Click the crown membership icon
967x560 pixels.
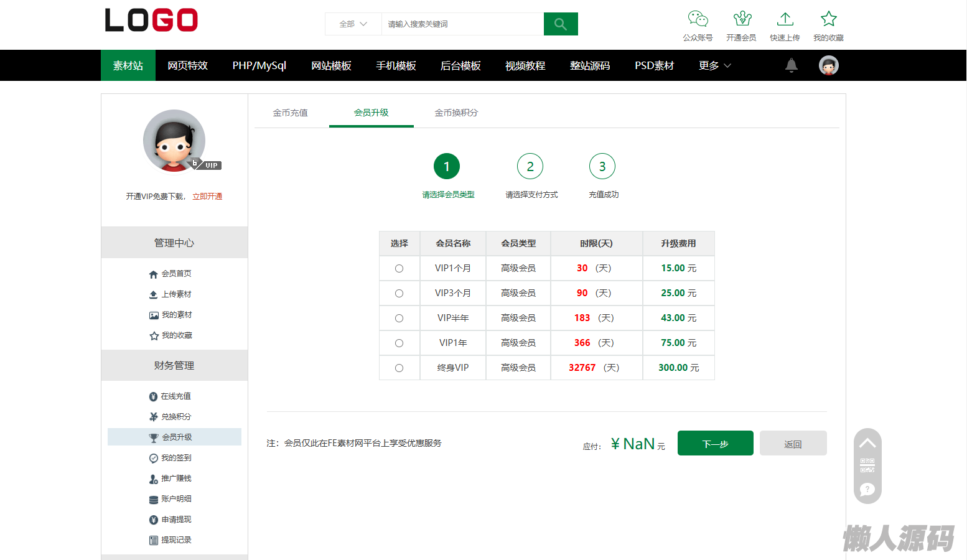coord(741,19)
